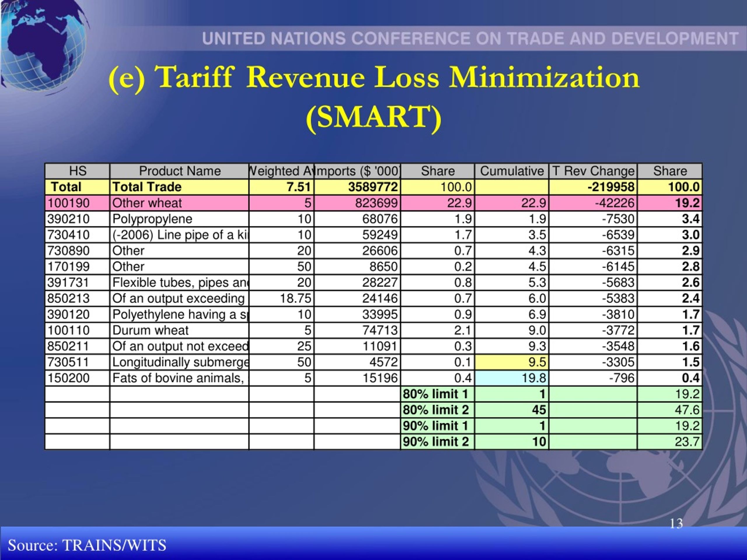Click HS code 850213

pyautogui.click(x=77, y=298)
